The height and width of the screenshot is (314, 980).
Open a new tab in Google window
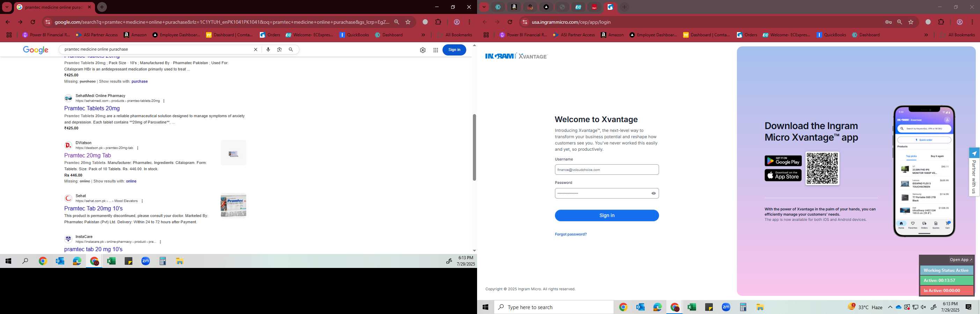[x=102, y=7]
